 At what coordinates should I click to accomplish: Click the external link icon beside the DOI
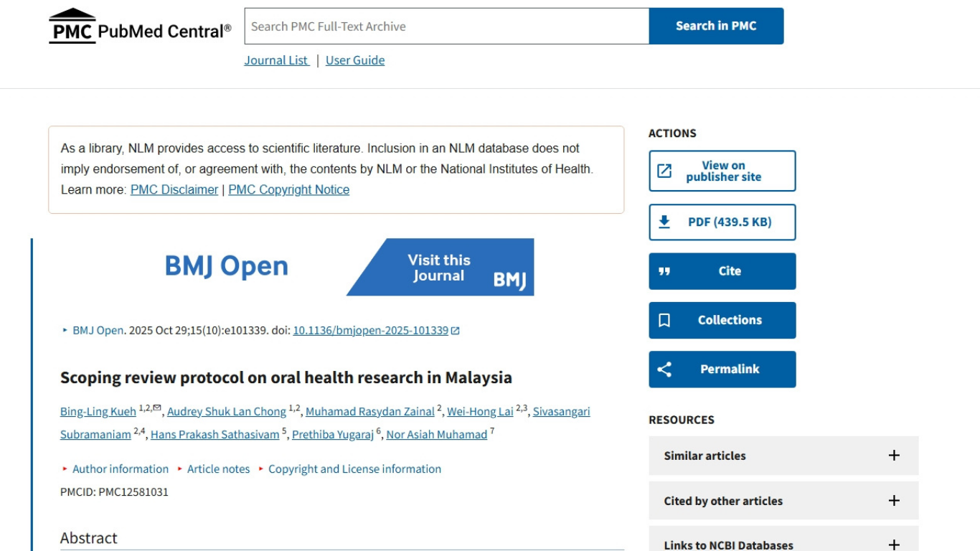point(455,331)
